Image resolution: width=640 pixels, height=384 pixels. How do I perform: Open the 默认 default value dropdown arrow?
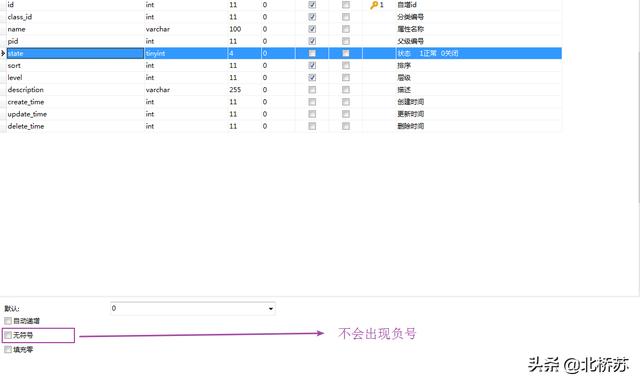coord(271,309)
